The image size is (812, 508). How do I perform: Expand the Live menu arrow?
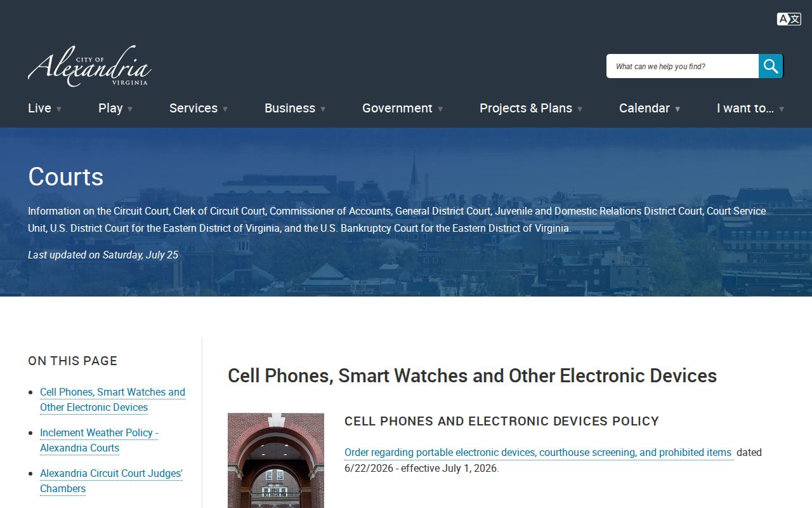(x=59, y=109)
